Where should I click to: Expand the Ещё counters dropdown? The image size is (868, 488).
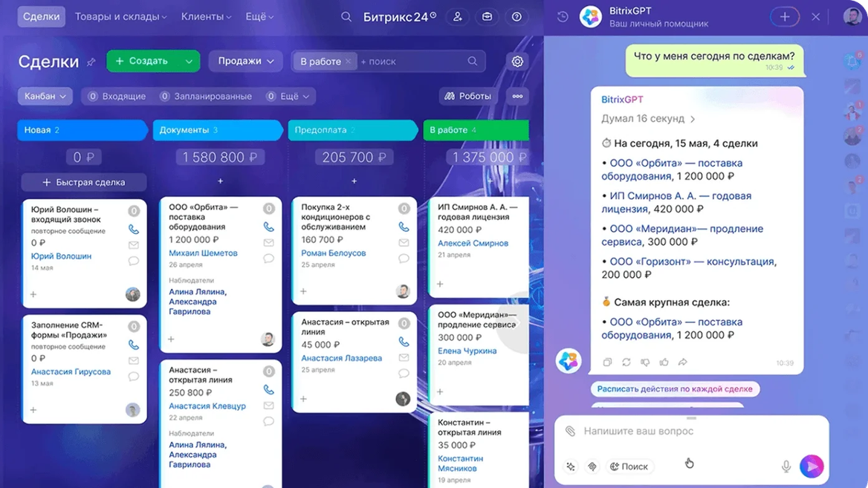click(x=288, y=97)
